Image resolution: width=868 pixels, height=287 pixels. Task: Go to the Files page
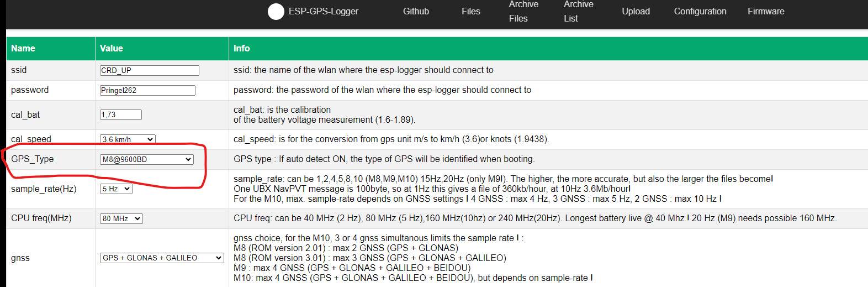[470, 11]
